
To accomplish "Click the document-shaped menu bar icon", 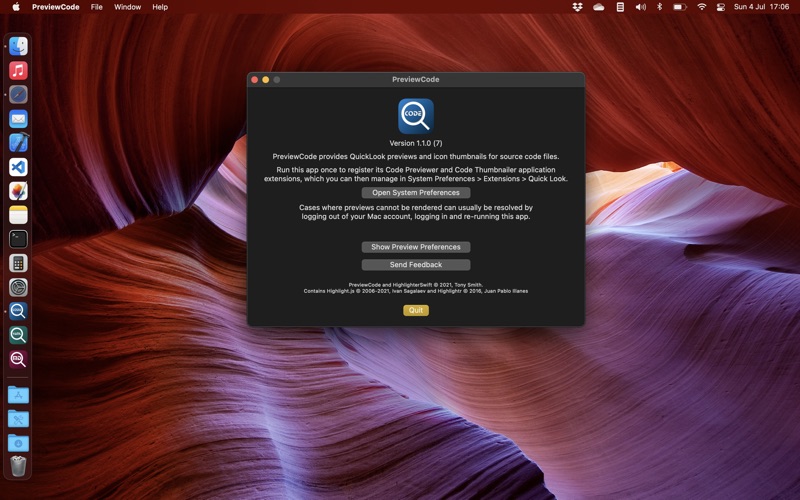I will 620,7.
